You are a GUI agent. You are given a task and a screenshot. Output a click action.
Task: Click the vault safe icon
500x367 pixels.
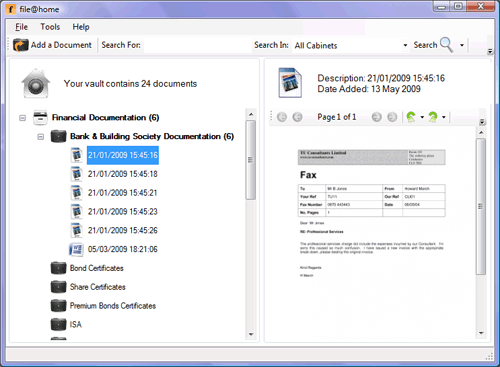point(36,83)
